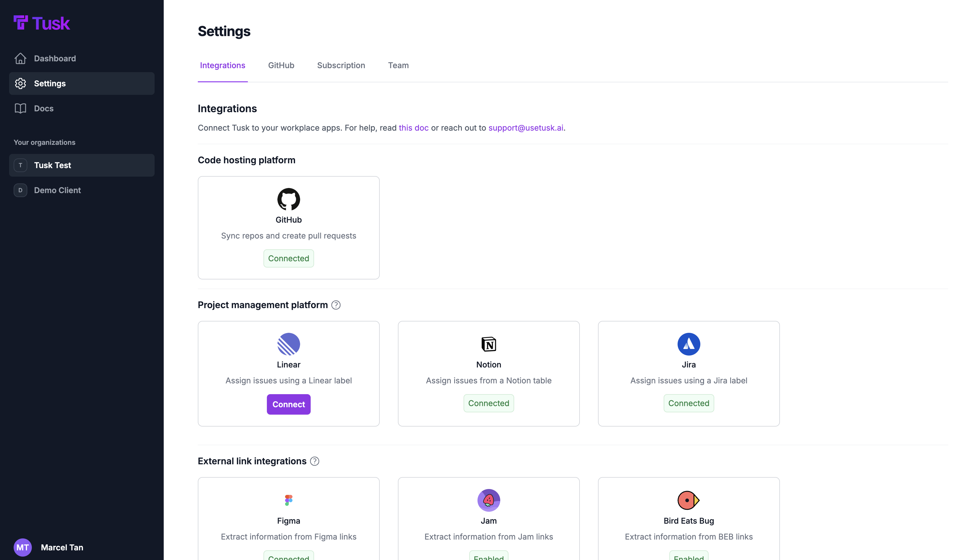
Task: Click the Jira logo icon
Action: [689, 344]
